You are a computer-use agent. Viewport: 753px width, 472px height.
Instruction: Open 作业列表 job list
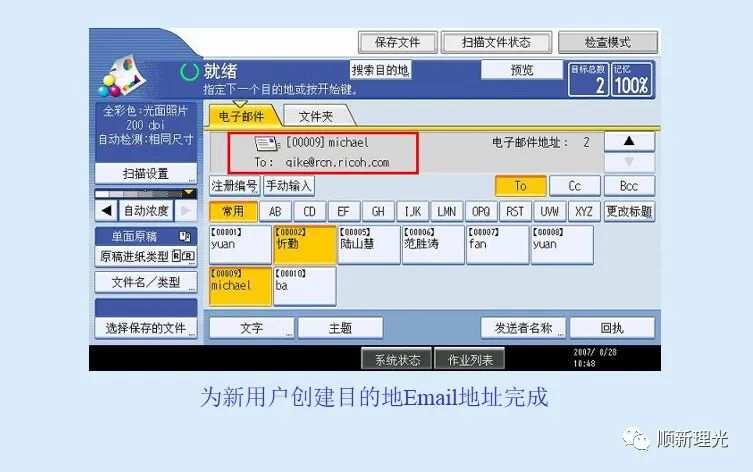(x=470, y=360)
